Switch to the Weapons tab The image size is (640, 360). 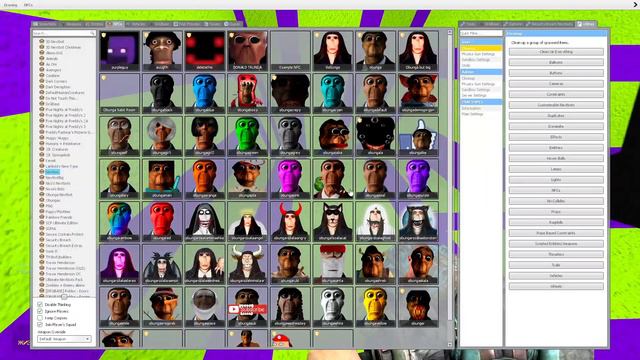point(72,24)
